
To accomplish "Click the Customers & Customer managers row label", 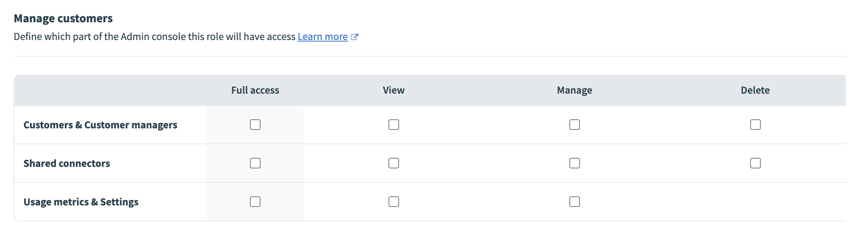I will (100, 125).
